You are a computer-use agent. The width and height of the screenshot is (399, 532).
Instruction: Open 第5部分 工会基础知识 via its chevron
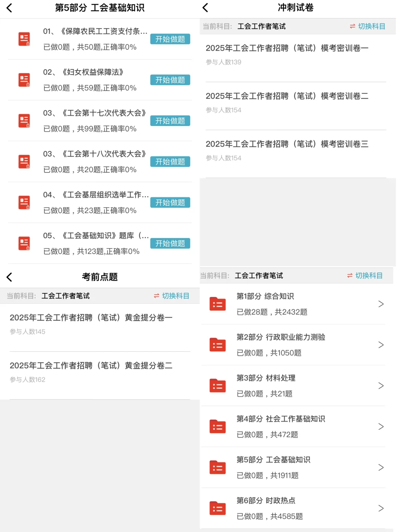click(x=381, y=467)
